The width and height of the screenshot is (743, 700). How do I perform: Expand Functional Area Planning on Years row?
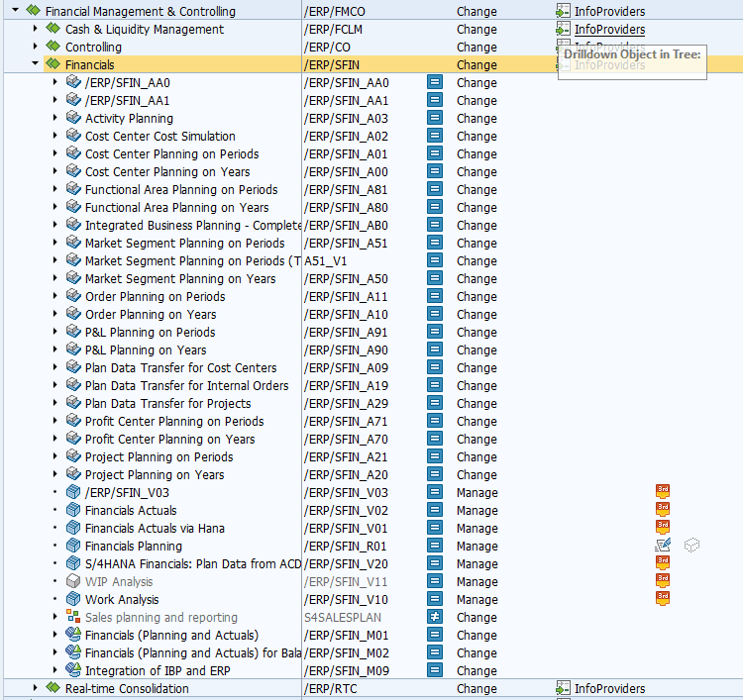[x=54, y=207]
